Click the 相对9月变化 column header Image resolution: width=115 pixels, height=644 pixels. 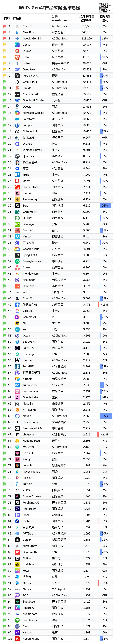[x=105, y=18]
